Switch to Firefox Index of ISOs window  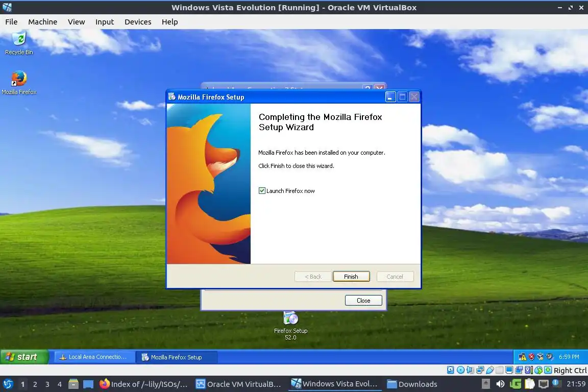pyautogui.click(x=143, y=384)
